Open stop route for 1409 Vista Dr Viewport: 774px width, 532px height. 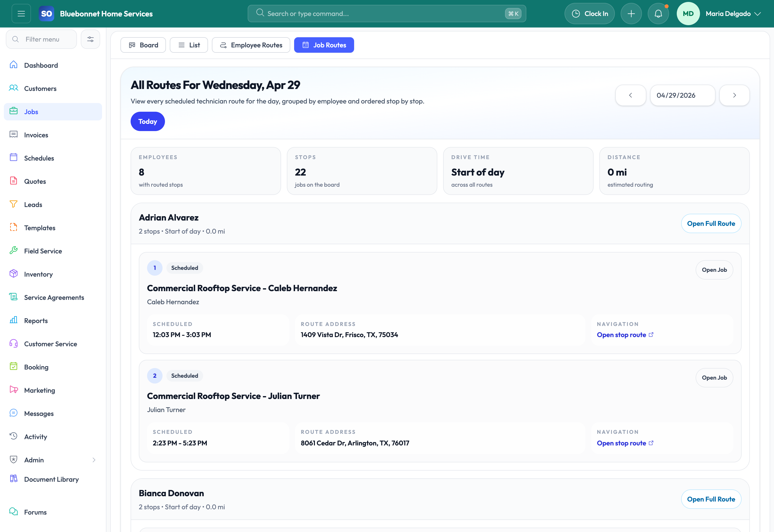coord(625,335)
